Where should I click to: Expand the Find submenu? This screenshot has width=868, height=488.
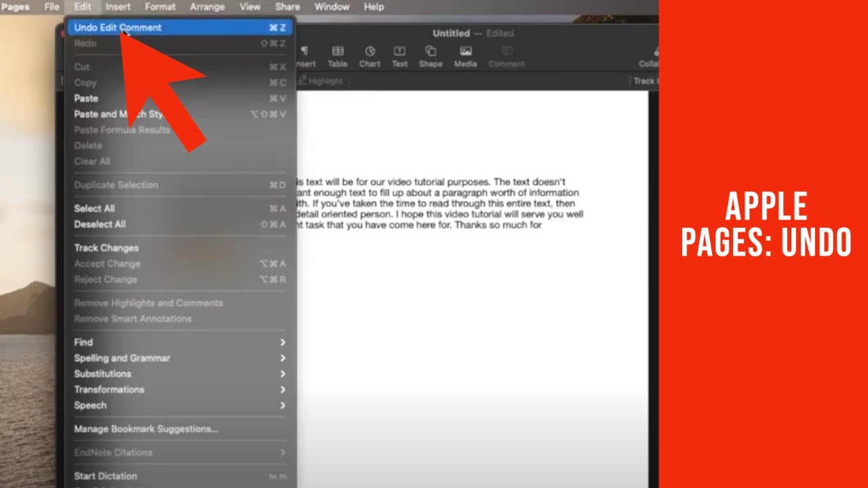click(x=180, y=342)
